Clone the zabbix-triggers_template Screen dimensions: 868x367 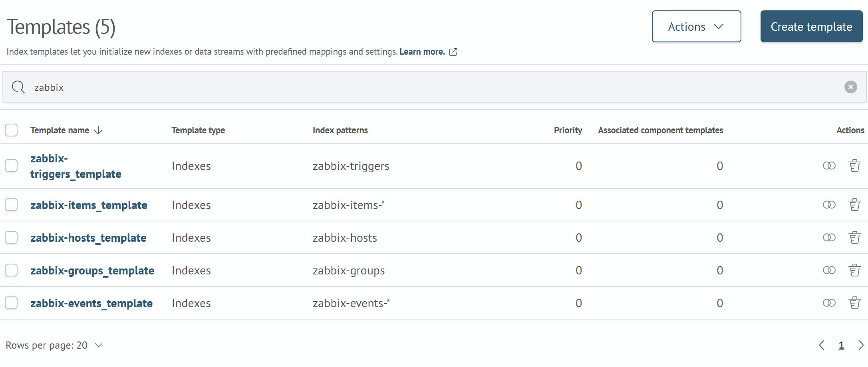(x=829, y=166)
